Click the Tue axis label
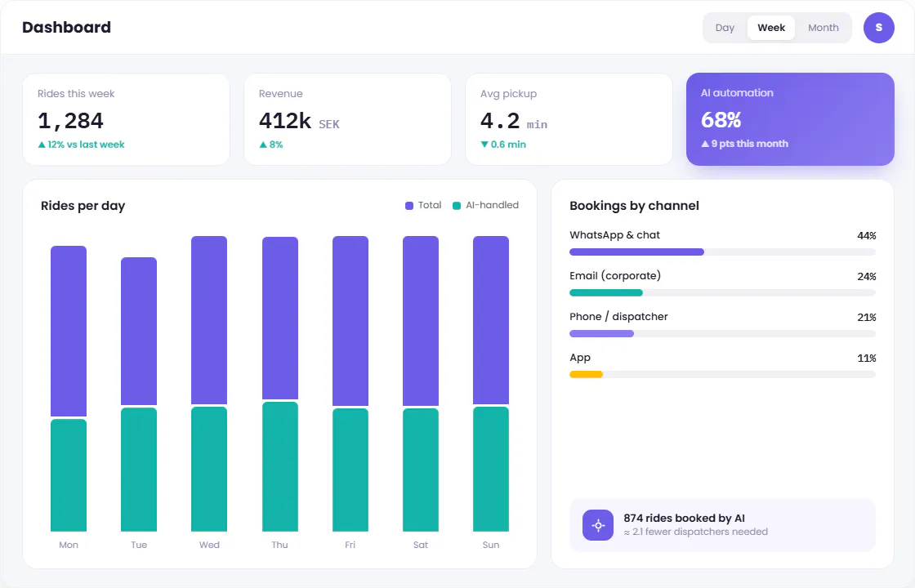915x588 pixels. point(139,545)
